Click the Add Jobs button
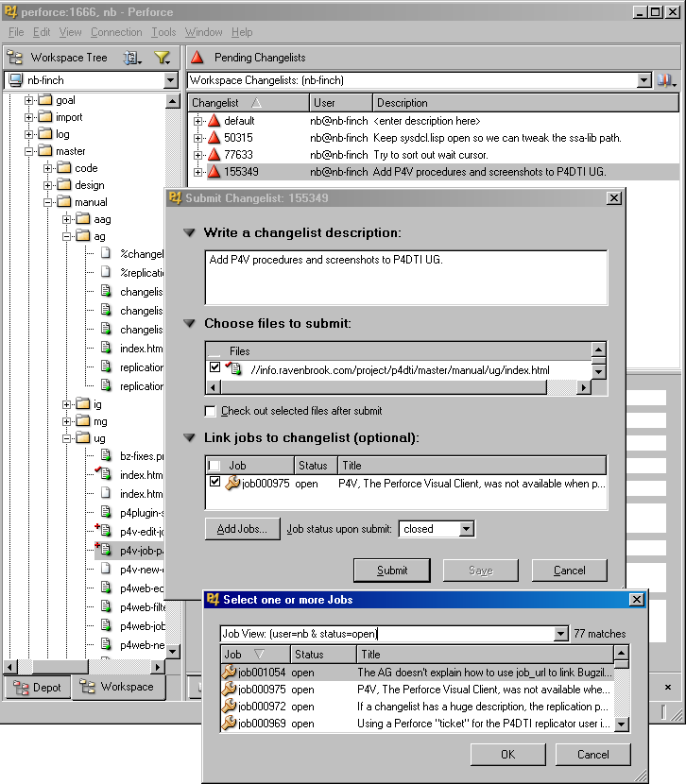The width and height of the screenshot is (686, 784). tap(243, 529)
